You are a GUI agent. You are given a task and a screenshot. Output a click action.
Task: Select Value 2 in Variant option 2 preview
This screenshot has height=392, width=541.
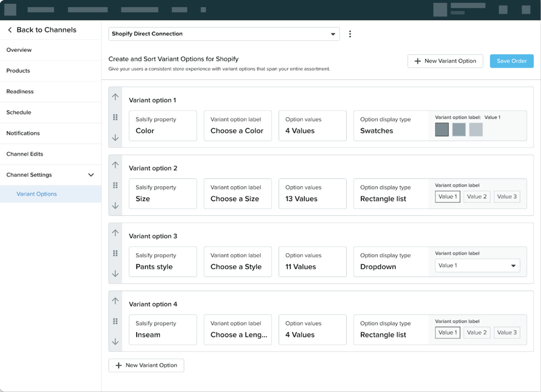tap(477, 197)
